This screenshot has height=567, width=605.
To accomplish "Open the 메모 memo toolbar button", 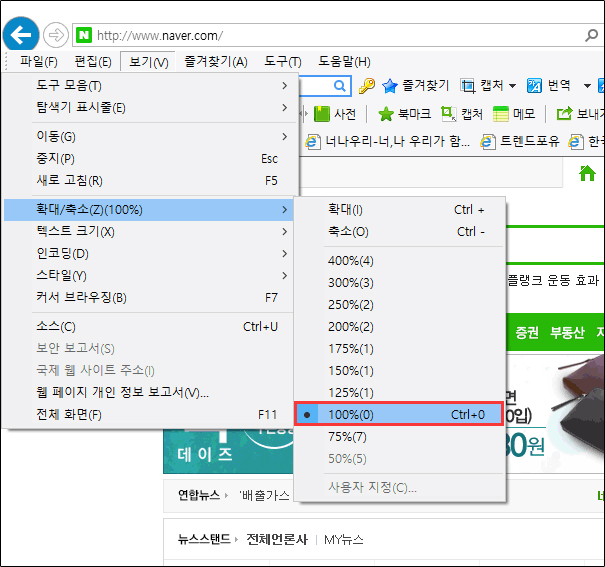I will tap(514, 114).
